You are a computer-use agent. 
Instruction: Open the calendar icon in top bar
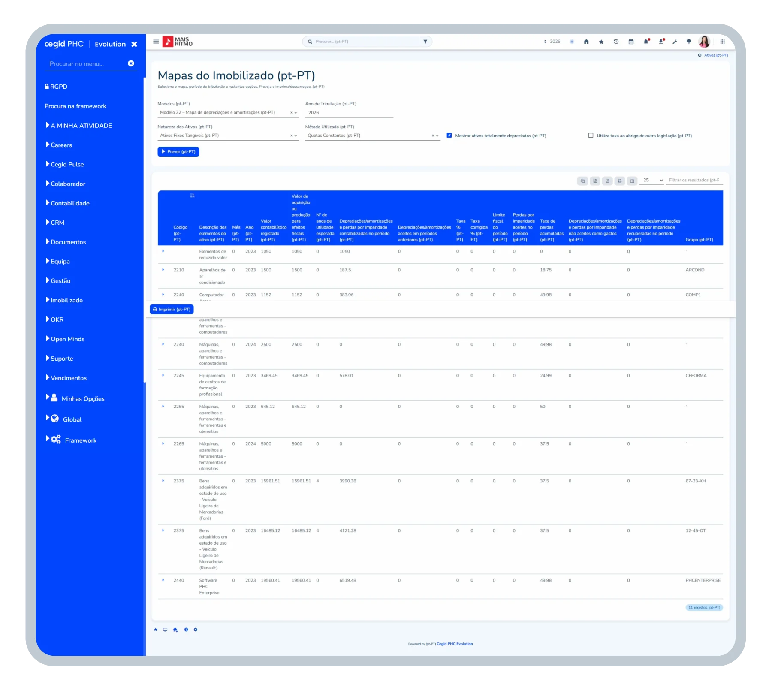click(x=631, y=42)
